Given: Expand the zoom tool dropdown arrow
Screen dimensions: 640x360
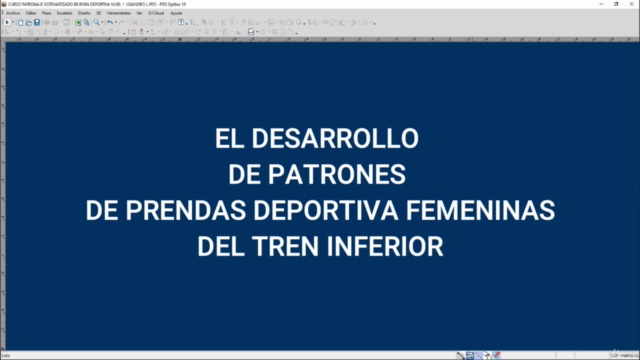Looking at the screenshot, I should pos(102,22).
